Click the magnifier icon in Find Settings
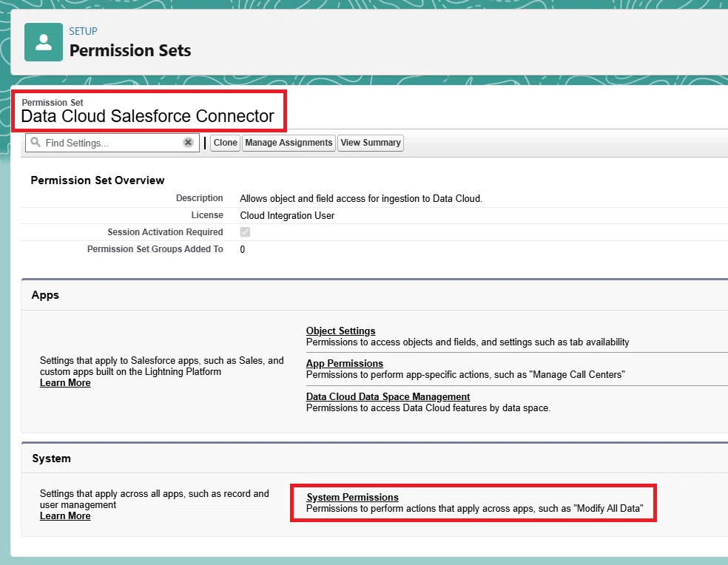728x565 pixels. click(36, 142)
